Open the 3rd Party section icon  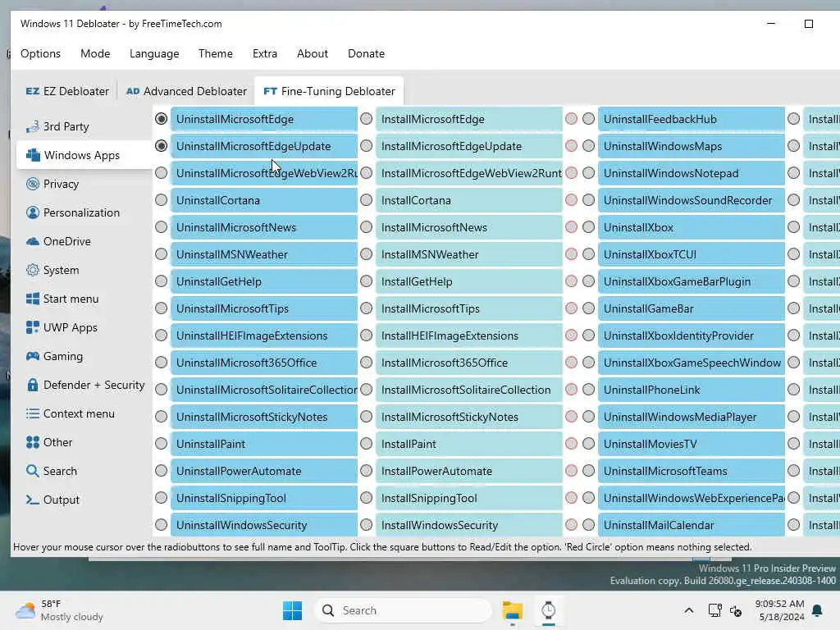pos(33,126)
